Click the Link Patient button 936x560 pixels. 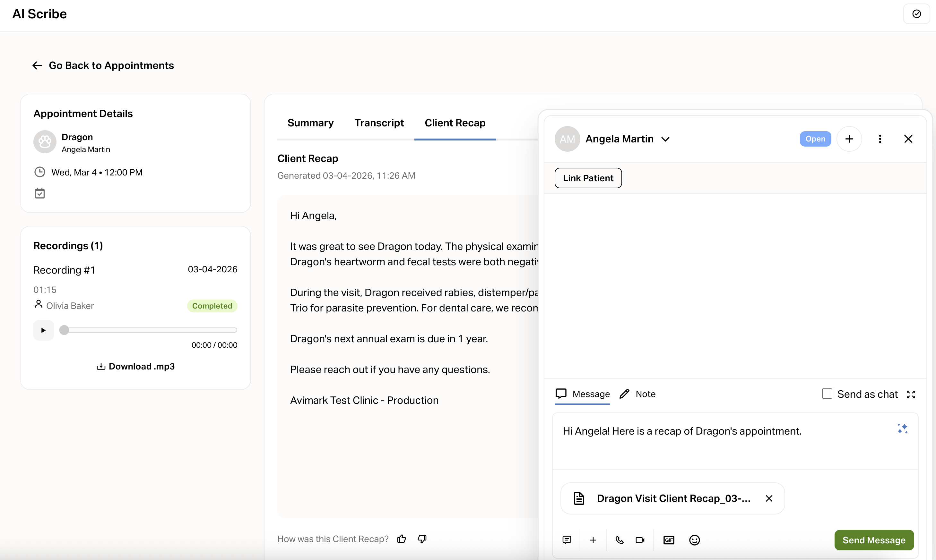588,178
